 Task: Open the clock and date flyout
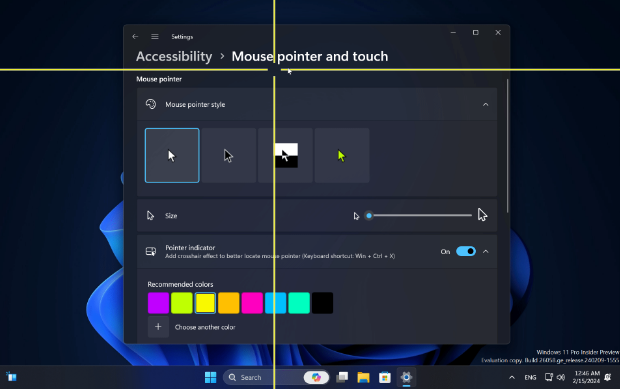click(587, 377)
